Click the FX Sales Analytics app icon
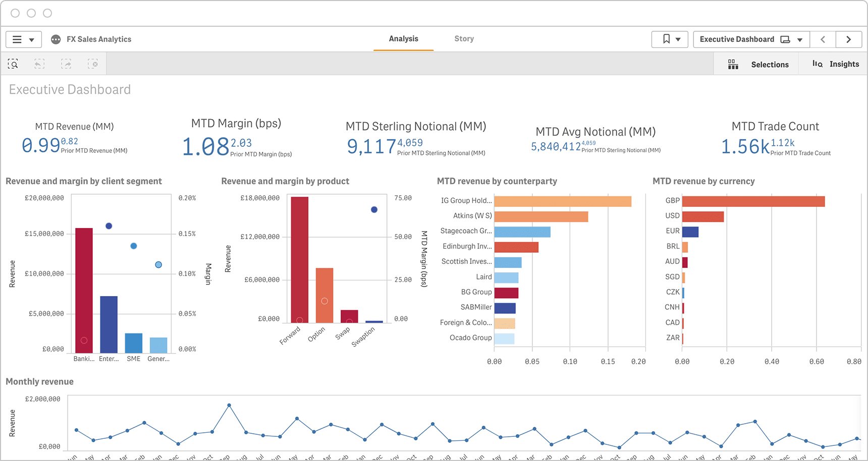Image resolution: width=868 pixels, height=461 pixels. (x=56, y=39)
